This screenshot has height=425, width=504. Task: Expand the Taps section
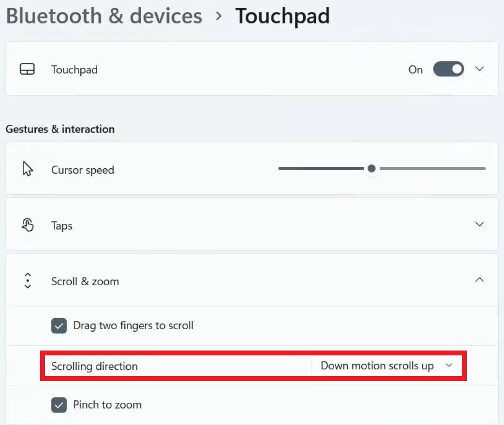[x=479, y=224]
